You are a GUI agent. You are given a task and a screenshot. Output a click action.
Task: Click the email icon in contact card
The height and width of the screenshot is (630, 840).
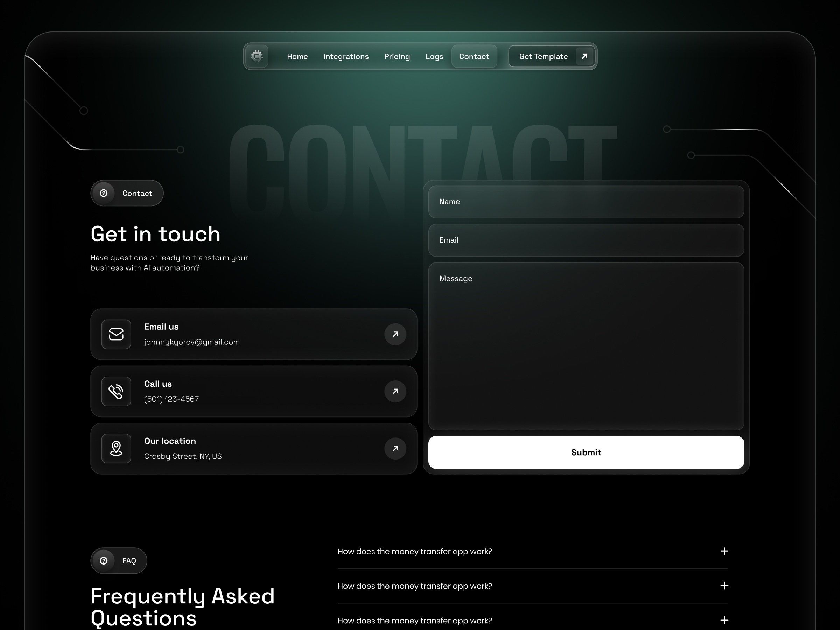click(117, 334)
